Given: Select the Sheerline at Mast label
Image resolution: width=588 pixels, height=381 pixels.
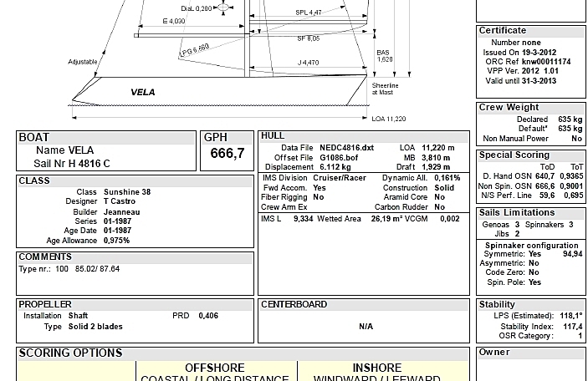Looking at the screenshot, I should (x=385, y=89).
